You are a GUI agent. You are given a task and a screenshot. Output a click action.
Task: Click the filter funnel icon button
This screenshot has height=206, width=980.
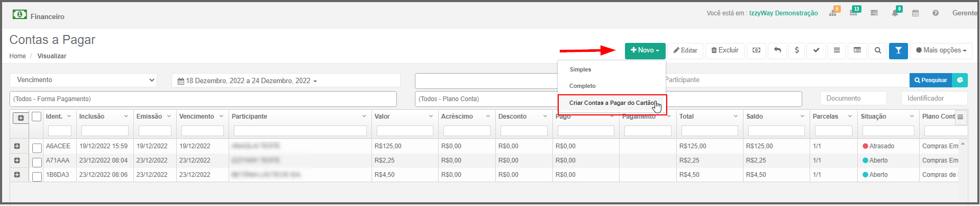(x=898, y=51)
